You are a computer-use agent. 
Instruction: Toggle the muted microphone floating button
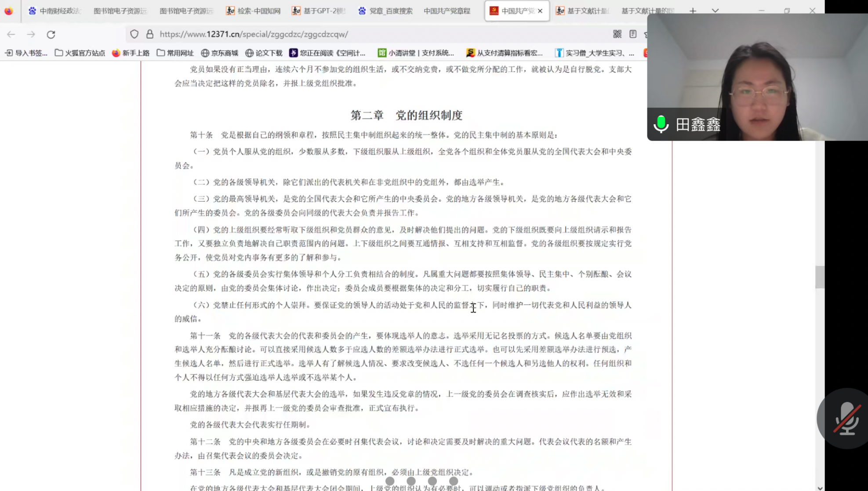click(846, 419)
